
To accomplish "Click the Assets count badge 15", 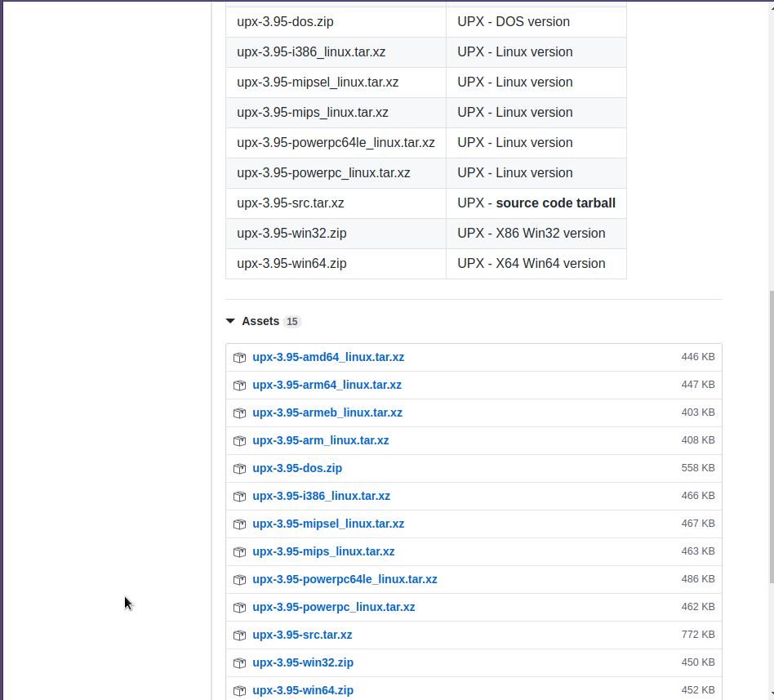I will coord(292,322).
